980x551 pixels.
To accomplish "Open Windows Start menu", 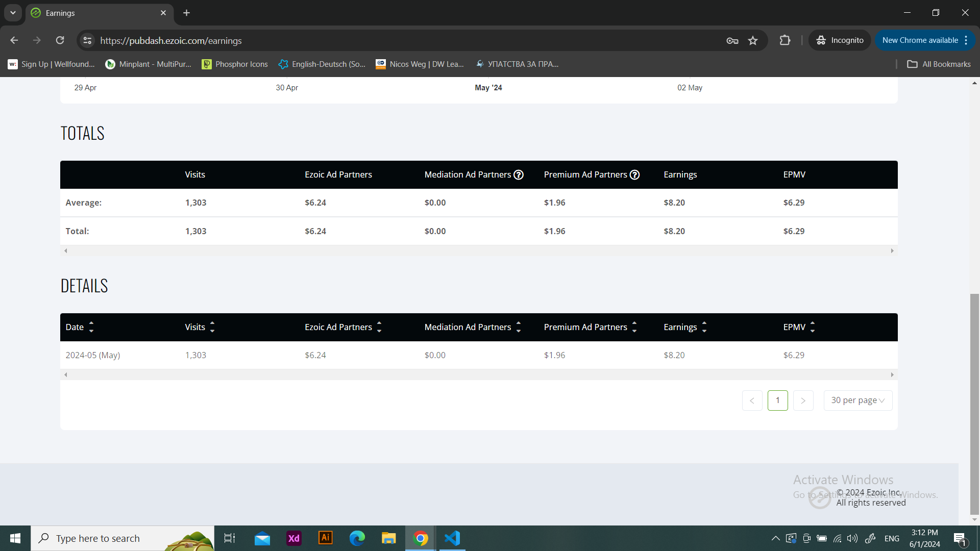I will pyautogui.click(x=15, y=538).
